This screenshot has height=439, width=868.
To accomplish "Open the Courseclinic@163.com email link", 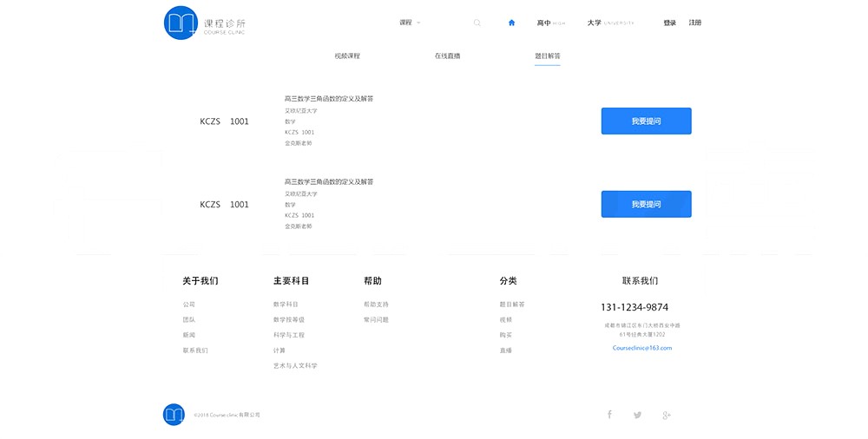I will pyautogui.click(x=641, y=348).
